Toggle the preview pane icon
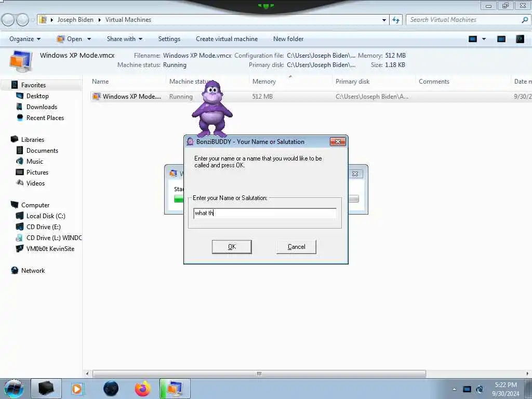The height and width of the screenshot is (399, 532). (x=501, y=39)
